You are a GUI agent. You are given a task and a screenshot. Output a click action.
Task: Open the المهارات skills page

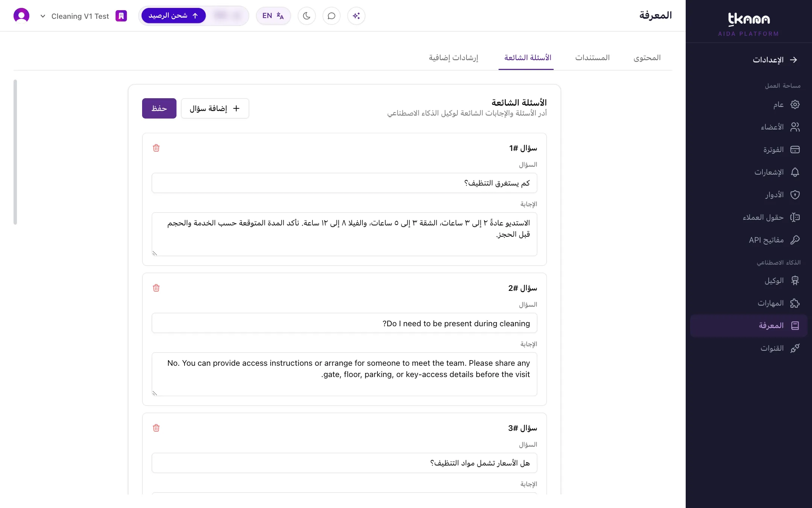click(749, 303)
